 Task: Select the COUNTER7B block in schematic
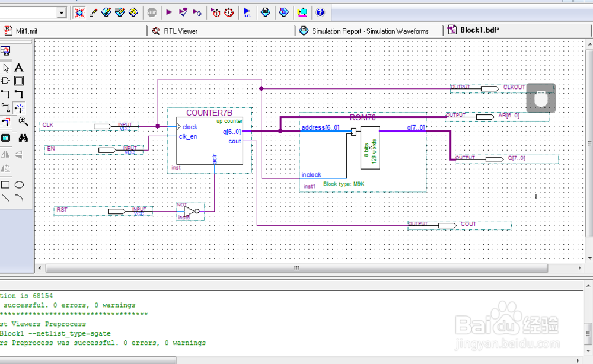pyautogui.click(x=209, y=141)
